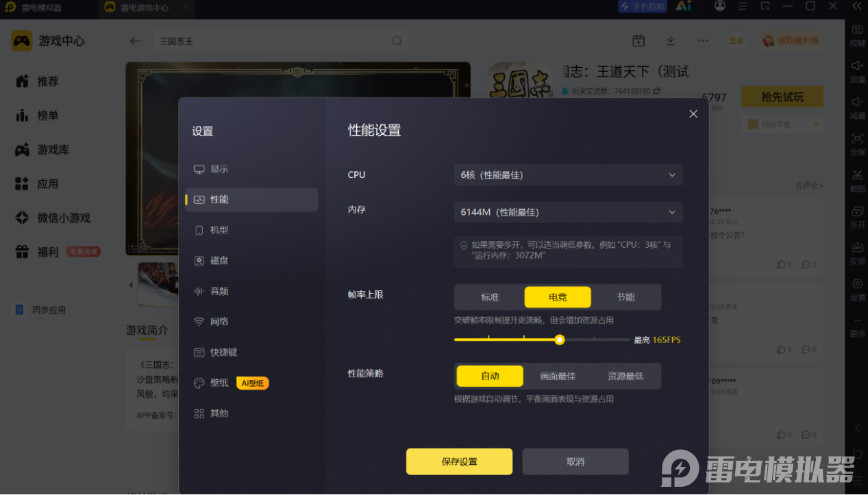
Task: Open 设置 gear in the right toolbar
Action: 857,290
